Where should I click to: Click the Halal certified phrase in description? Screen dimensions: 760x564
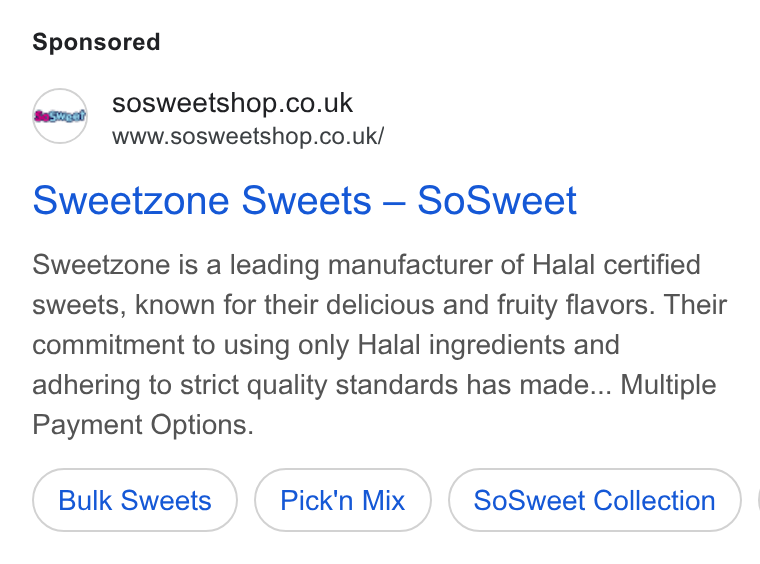click(x=616, y=265)
